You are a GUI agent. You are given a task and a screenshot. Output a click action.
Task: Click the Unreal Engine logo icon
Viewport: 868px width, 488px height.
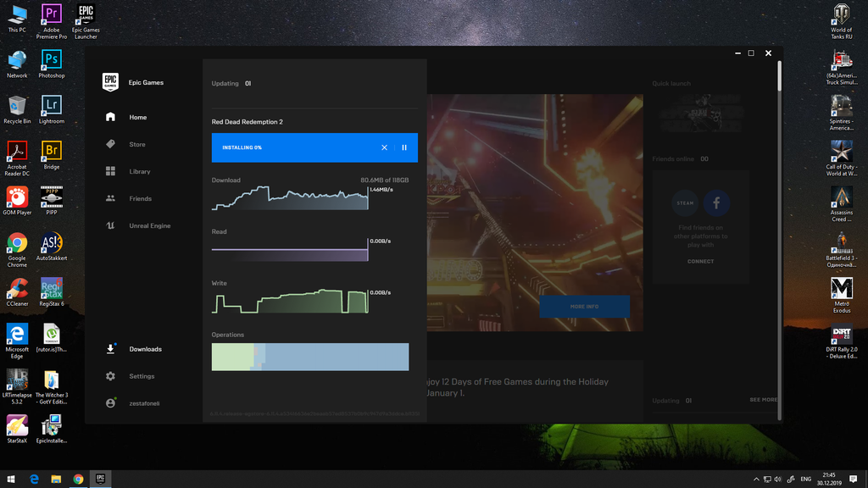(110, 225)
